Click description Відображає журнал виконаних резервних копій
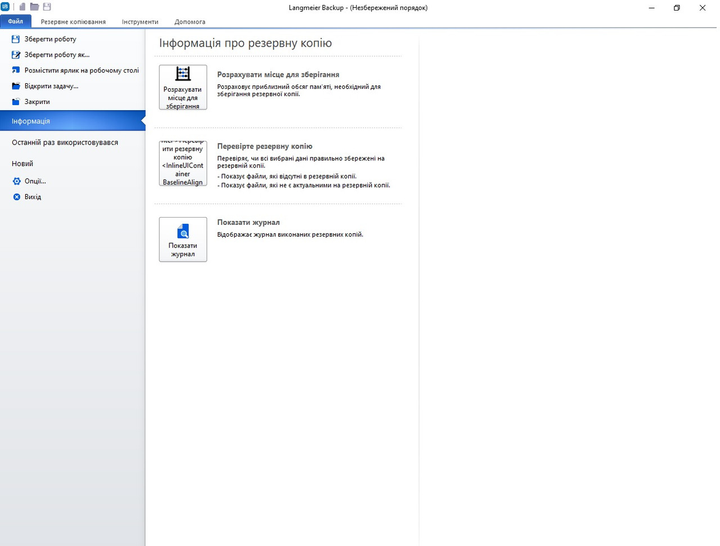 [x=290, y=235]
